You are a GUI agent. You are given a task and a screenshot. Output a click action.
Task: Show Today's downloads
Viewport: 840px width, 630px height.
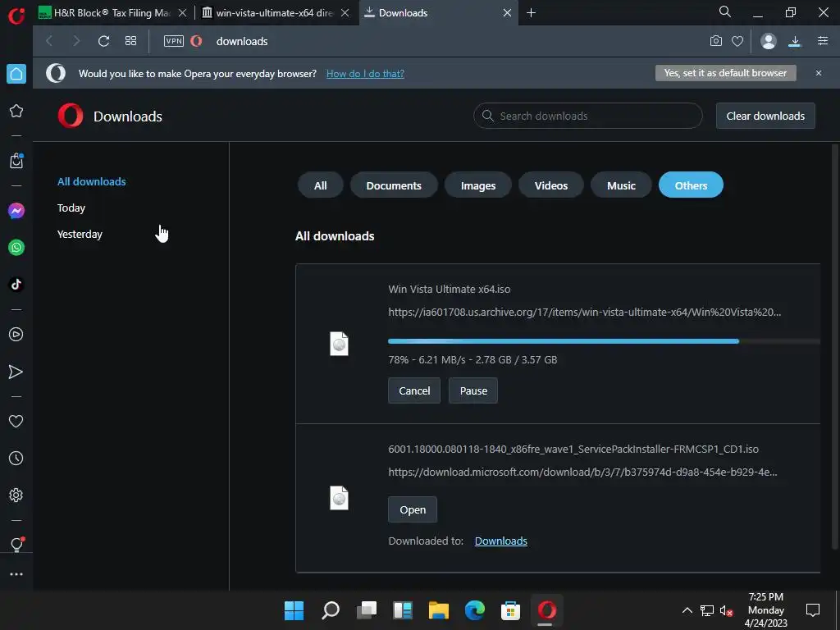(71, 208)
